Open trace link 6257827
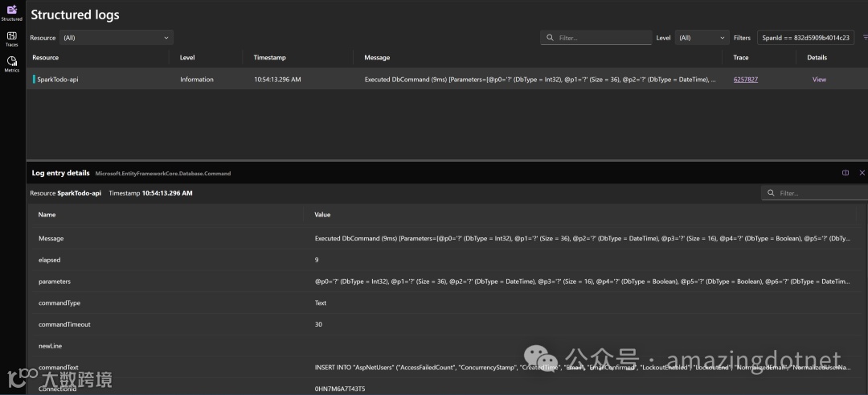This screenshot has width=868, height=395. click(746, 80)
